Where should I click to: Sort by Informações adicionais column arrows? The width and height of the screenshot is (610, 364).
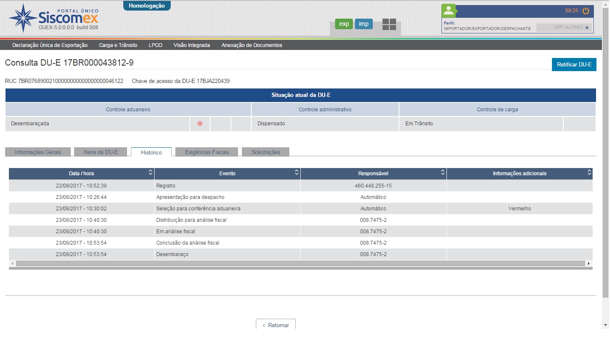589,173
